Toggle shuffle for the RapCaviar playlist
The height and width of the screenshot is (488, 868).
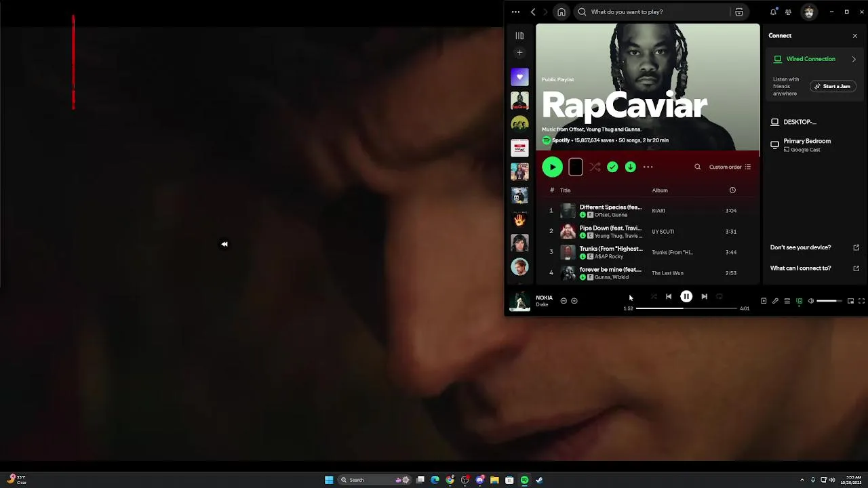pos(595,167)
